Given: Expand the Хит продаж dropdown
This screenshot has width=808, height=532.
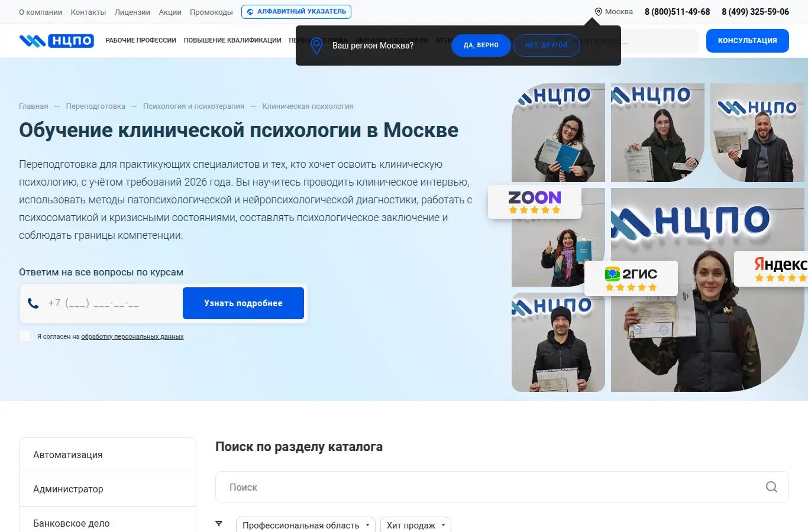Looking at the screenshot, I should 416,525.
